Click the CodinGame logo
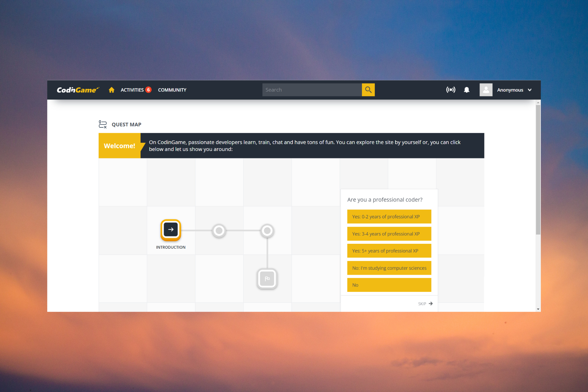The height and width of the screenshot is (392, 588). coord(78,90)
